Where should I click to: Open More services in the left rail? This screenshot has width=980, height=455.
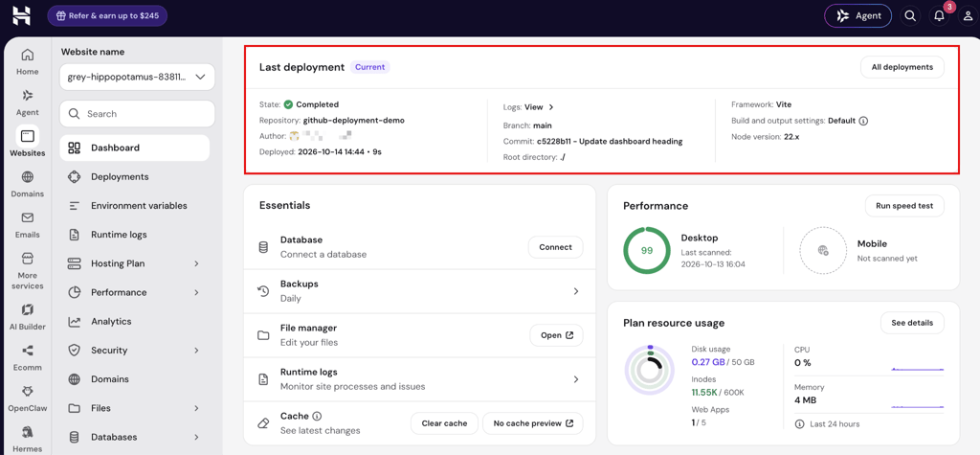pyautogui.click(x=28, y=270)
